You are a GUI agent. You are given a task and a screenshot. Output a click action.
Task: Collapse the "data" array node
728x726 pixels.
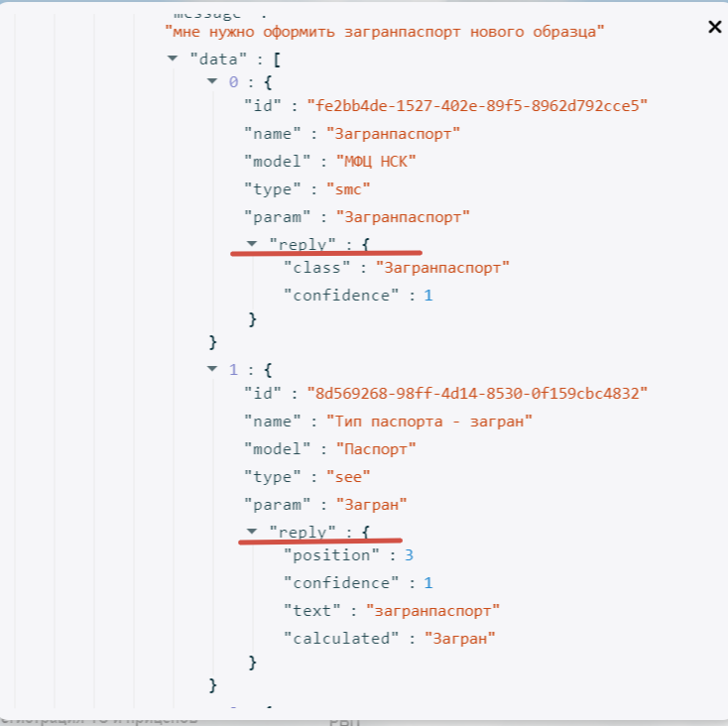(176, 60)
